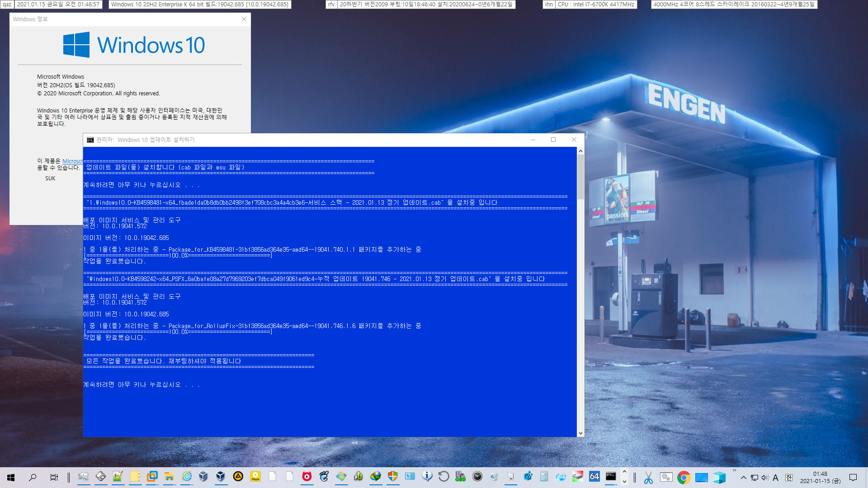Open the yellow Player app icon
Viewport: 868px width, 488px height.
pos(255,477)
